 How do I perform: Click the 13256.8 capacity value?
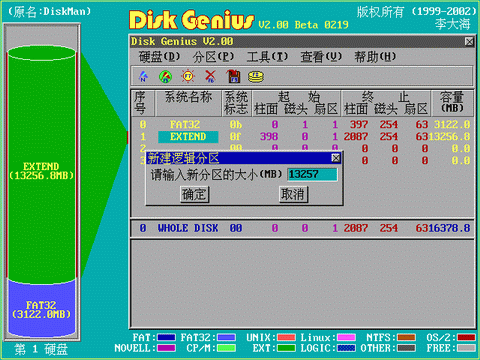[x=449, y=137]
